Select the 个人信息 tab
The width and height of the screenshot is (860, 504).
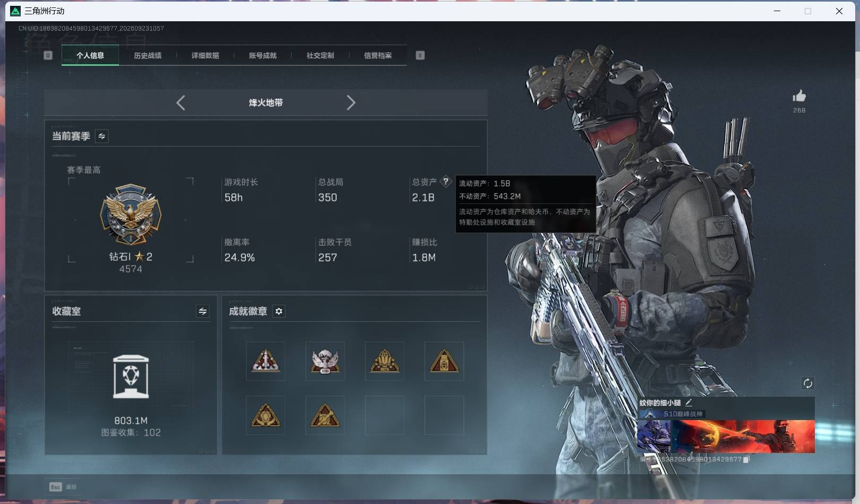(90, 55)
